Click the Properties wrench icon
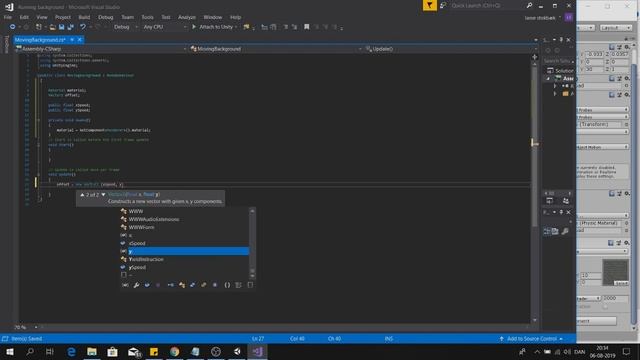 565,231
